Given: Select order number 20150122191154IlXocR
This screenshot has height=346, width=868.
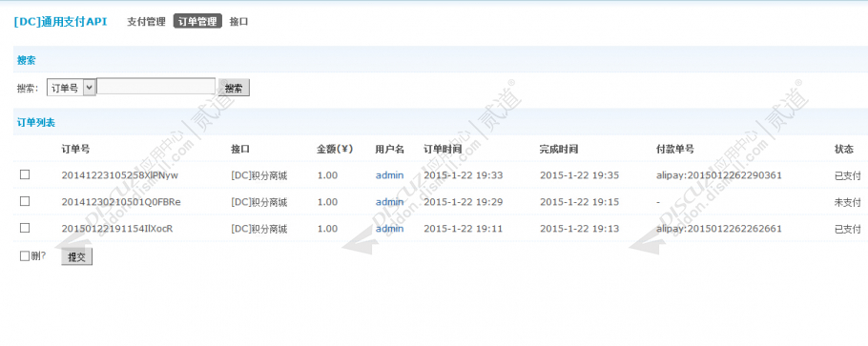Looking at the screenshot, I should 117,229.
